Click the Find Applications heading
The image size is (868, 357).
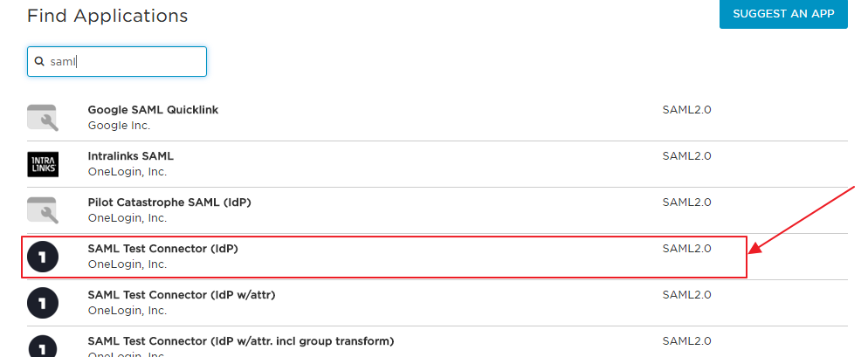[x=107, y=16]
